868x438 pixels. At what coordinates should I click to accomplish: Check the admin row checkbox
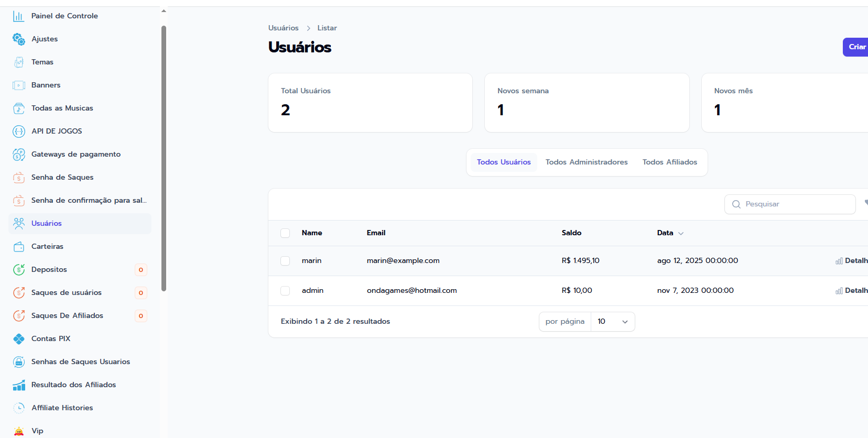285,291
